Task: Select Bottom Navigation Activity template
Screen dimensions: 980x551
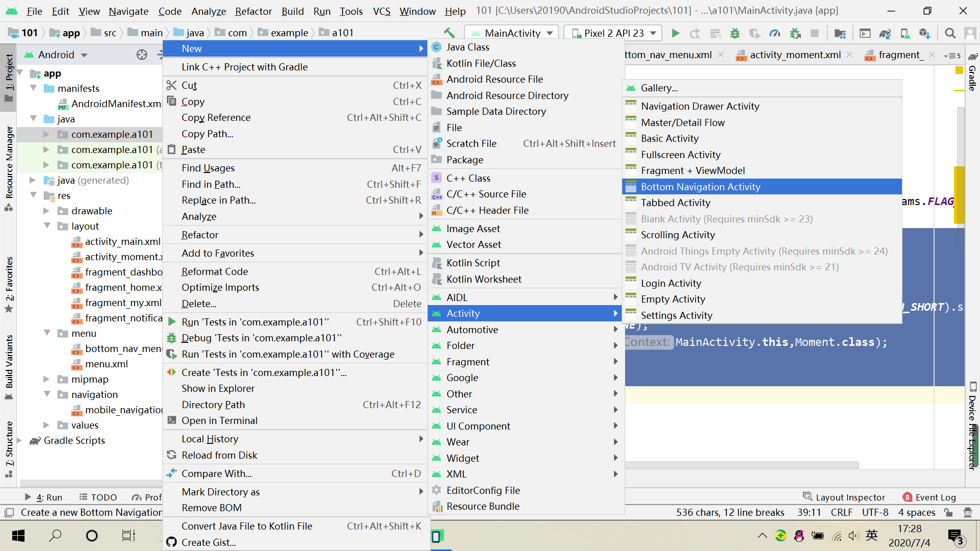Action: pyautogui.click(x=762, y=187)
